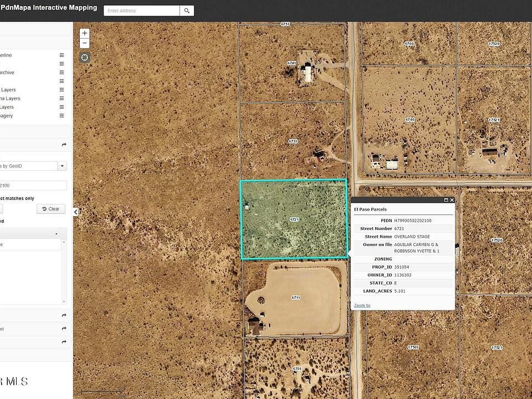Zoom in on the map
Screen dimensions: 532x399
84,33
